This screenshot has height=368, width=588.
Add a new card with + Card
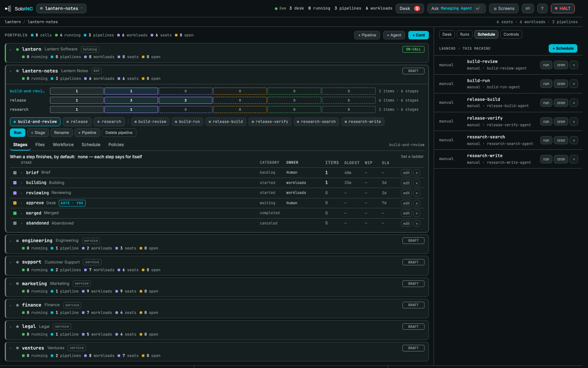(x=418, y=35)
